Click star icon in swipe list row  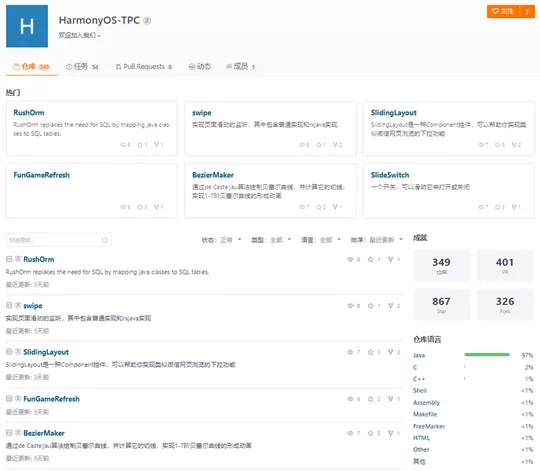371,306
